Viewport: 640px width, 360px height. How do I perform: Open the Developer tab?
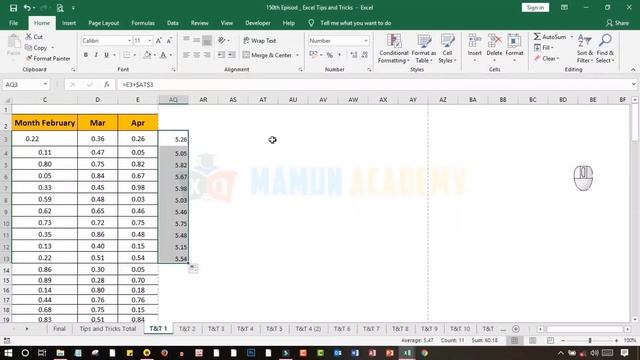pyautogui.click(x=258, y=23)
